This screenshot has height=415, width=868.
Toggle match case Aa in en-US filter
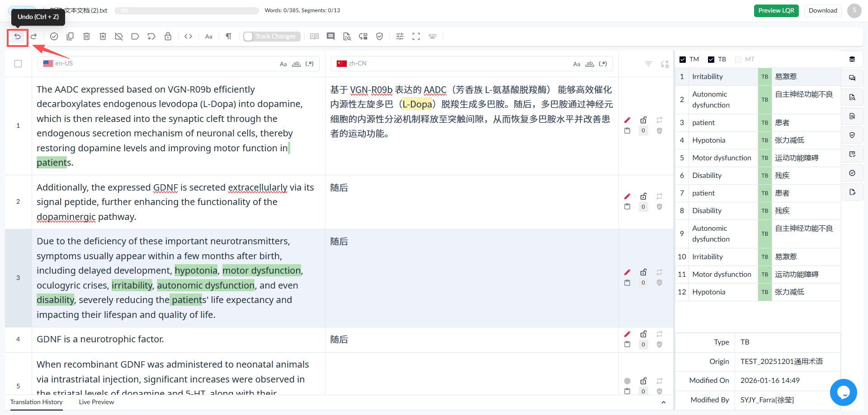click(x=283, y=64)
